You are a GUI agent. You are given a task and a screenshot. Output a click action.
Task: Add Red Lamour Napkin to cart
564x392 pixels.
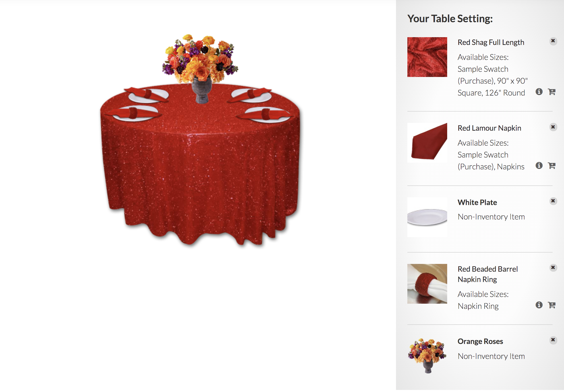click(552, 166)
